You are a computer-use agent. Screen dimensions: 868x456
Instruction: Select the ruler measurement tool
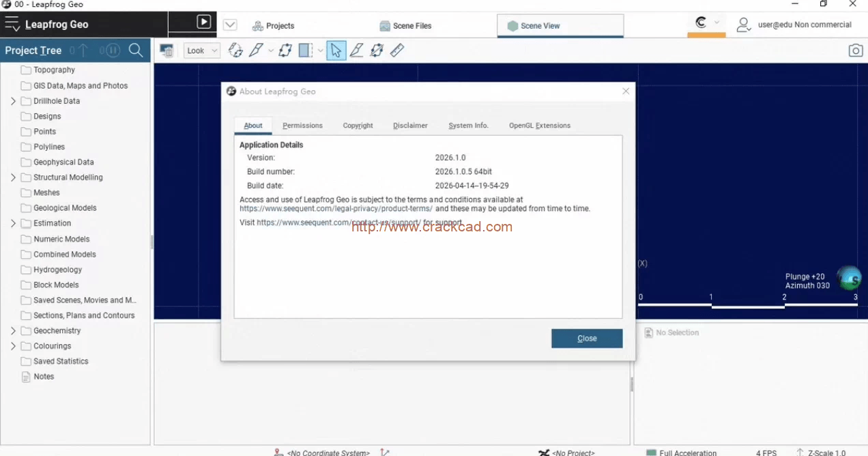coord(397,51)
